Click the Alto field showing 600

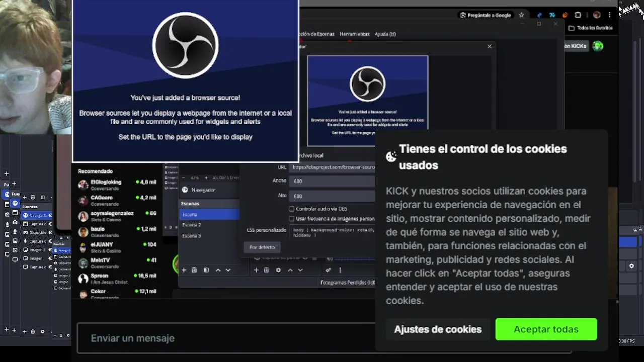[333, 196]
